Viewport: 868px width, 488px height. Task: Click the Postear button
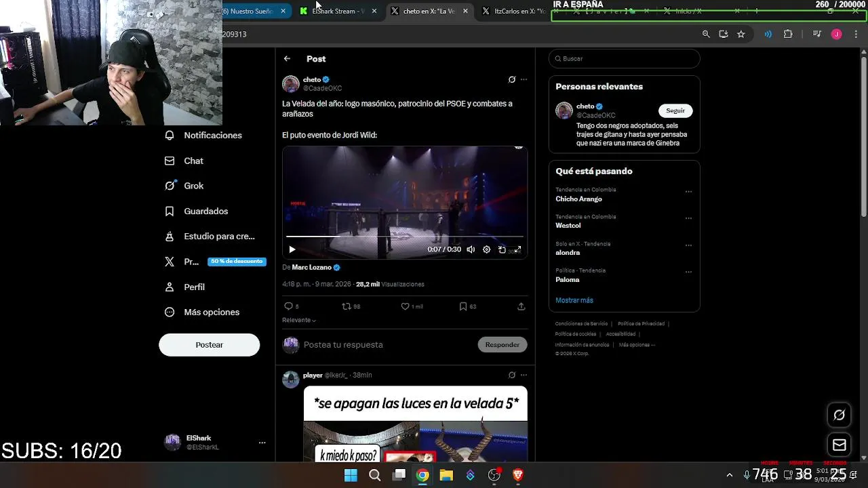pos(209,344)
